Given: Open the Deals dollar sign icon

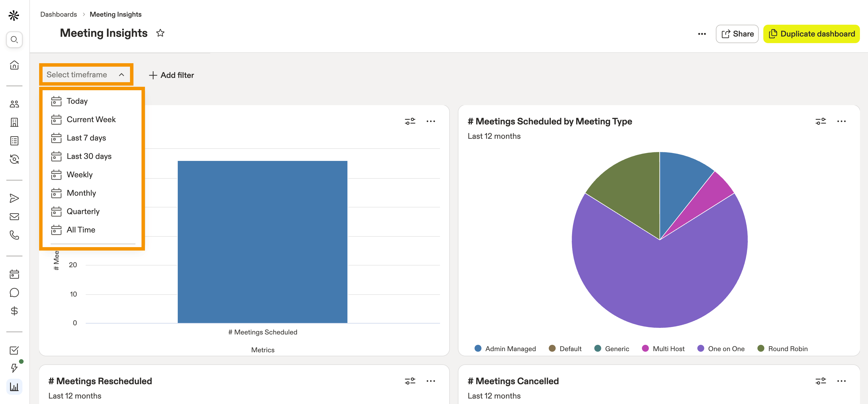Looking at the screenshot, I should point(14,311).
